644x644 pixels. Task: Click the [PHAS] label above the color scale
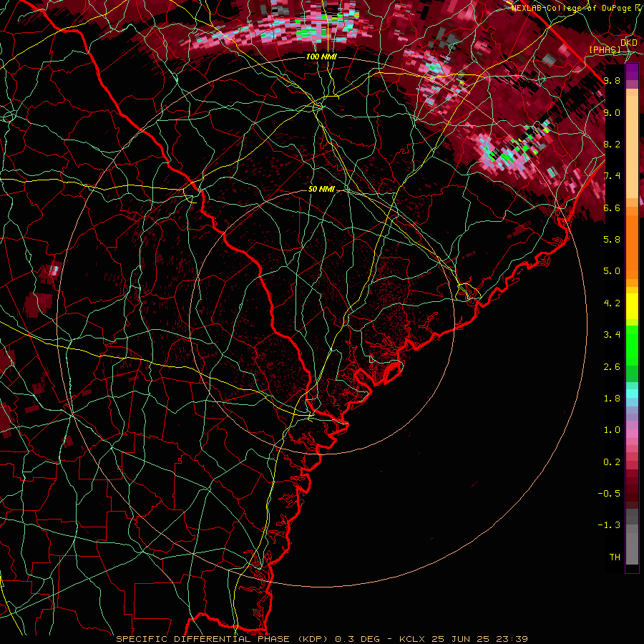click(605, 49)
